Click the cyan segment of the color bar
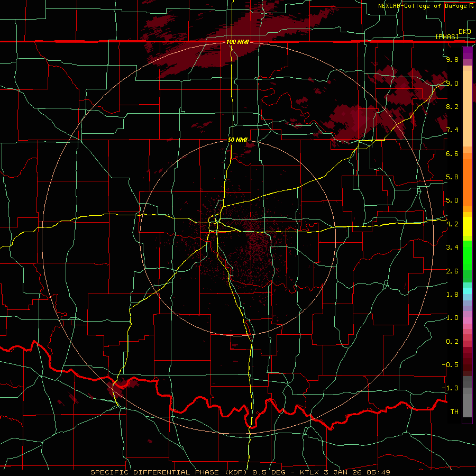This screenshot has height=476, width=476. click(467, 291)
